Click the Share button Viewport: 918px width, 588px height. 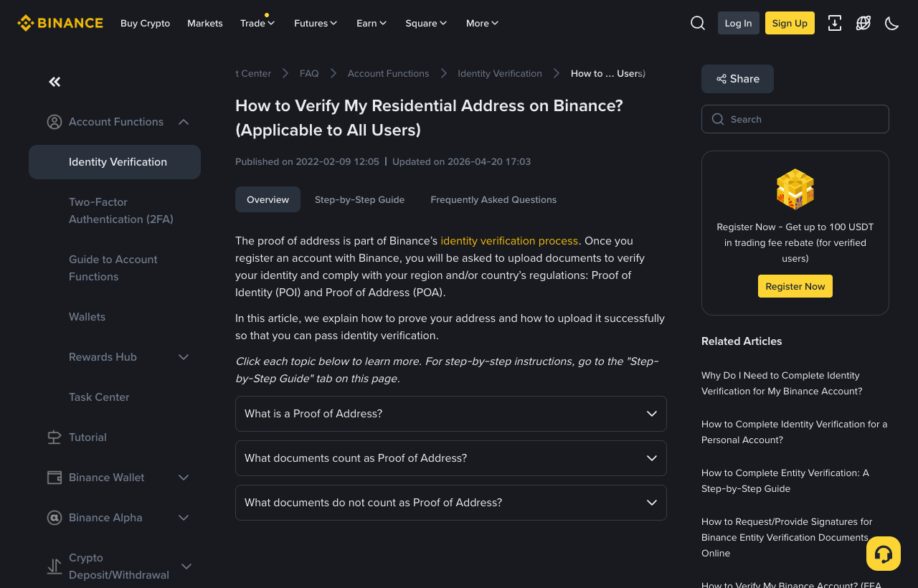click(x=737, y=79)
